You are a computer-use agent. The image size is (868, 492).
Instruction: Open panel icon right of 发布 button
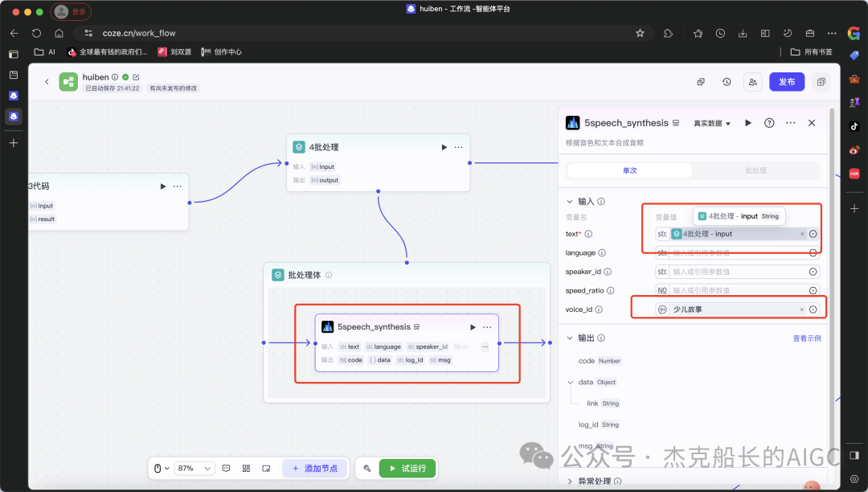coord(821,82)
